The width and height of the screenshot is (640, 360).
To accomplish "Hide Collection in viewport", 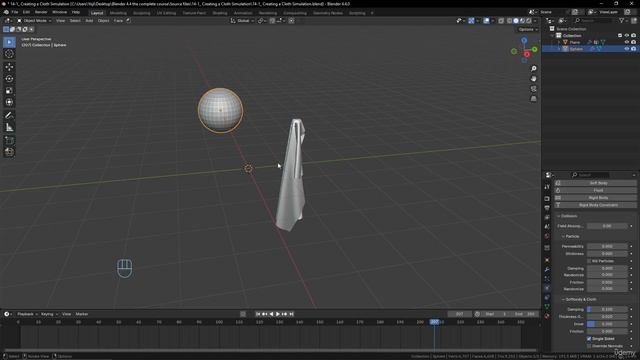I will tap(627, 36).
